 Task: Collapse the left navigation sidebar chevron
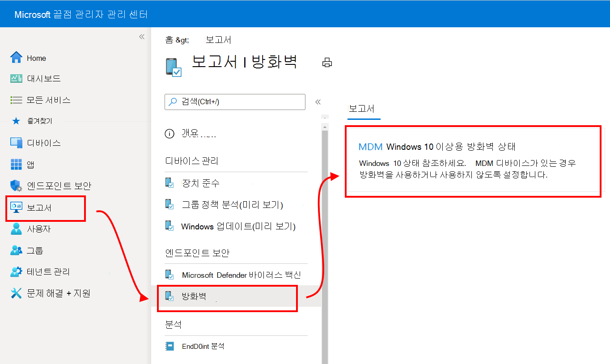pyautogui.click(x=142, y=37)
